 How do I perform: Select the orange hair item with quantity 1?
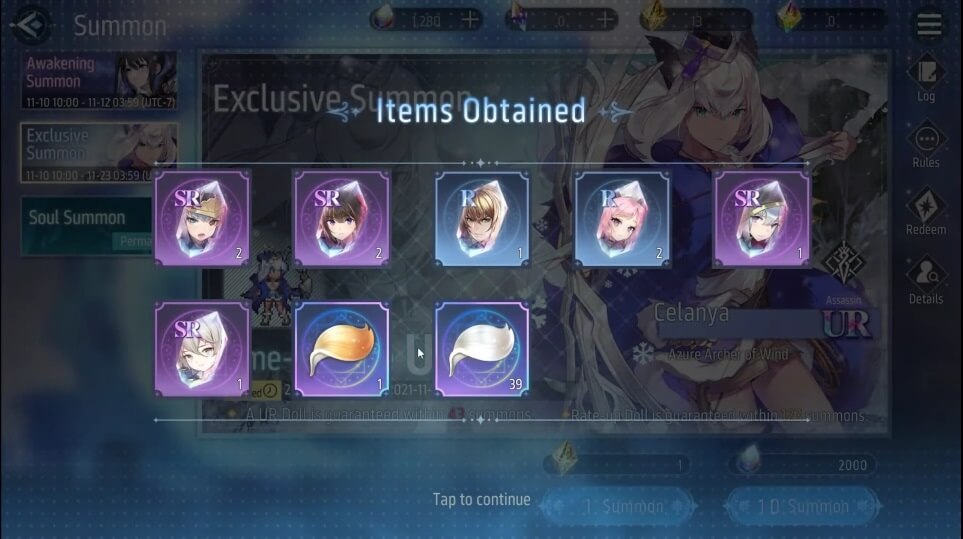pos(342,349)
